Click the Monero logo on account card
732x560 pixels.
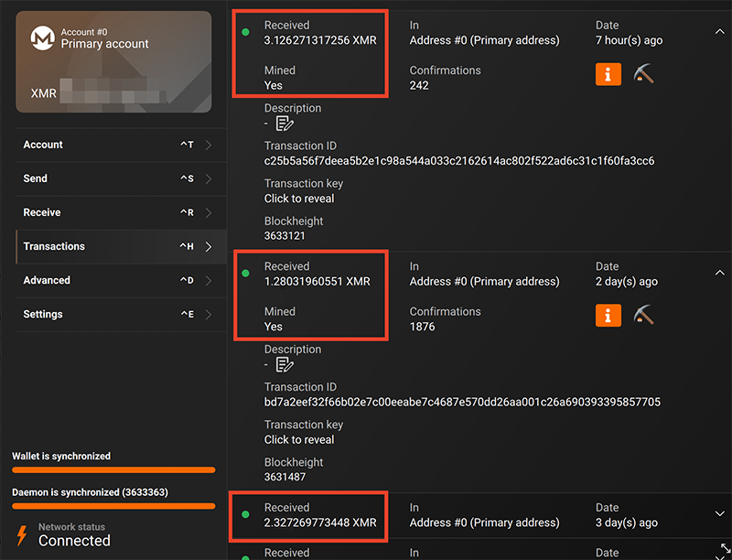click(x=42, y=38)
